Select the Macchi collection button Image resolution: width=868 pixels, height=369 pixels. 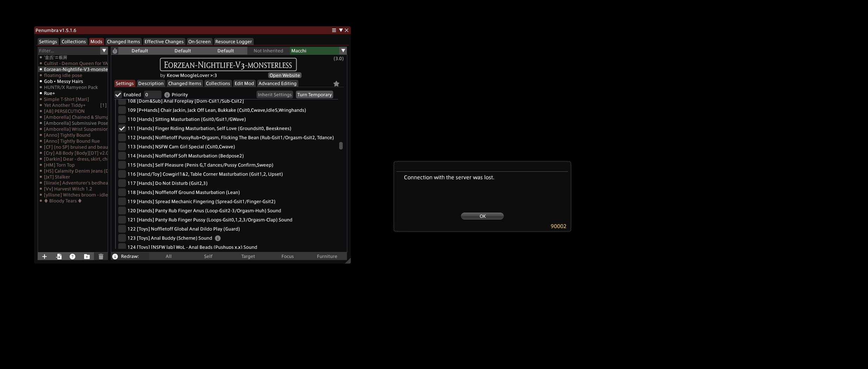point(315,51)
